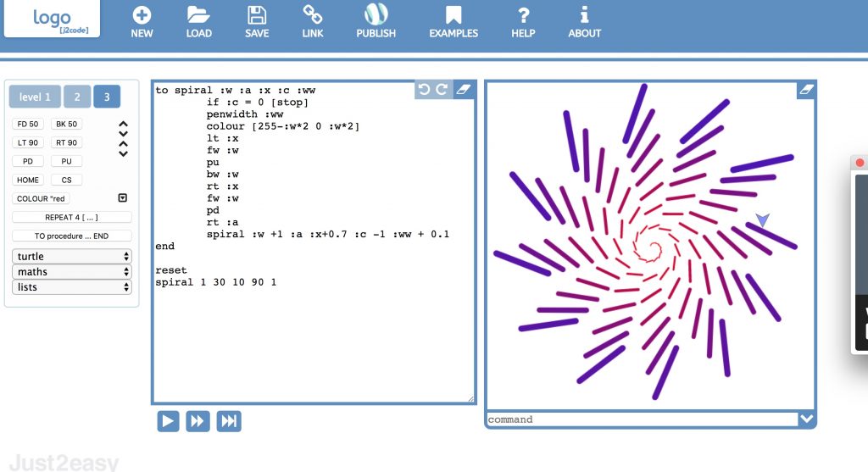Switch to level 3 tab
The image size is (868, 472).
107,97
